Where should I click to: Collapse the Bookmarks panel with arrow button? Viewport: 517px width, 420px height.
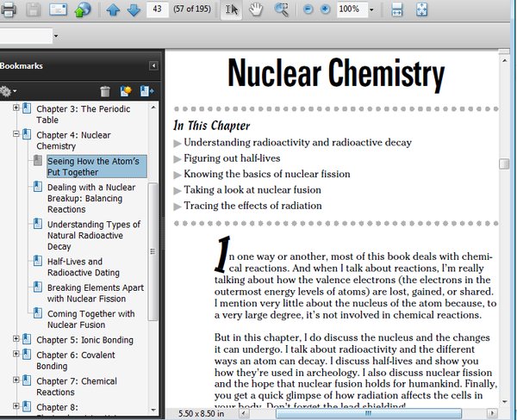[153, 65]
